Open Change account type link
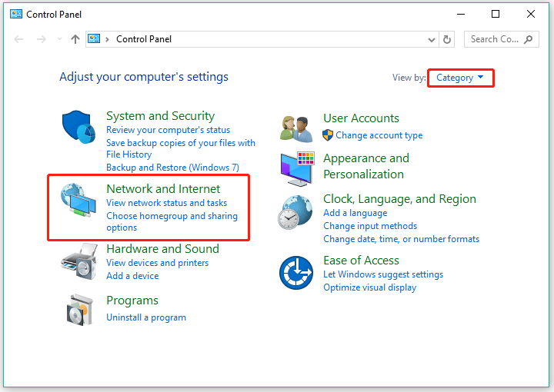This screenshot has height=392, width=554. point(379,135)
